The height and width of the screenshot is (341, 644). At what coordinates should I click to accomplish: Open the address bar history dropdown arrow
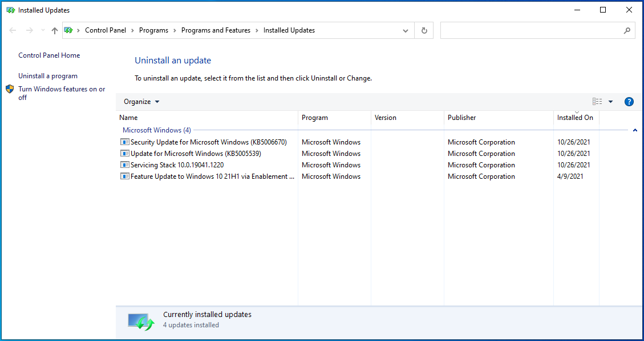[406, 30]
